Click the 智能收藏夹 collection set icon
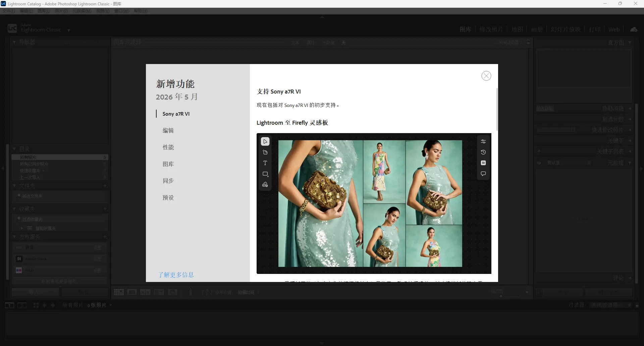 coord(30,228)
